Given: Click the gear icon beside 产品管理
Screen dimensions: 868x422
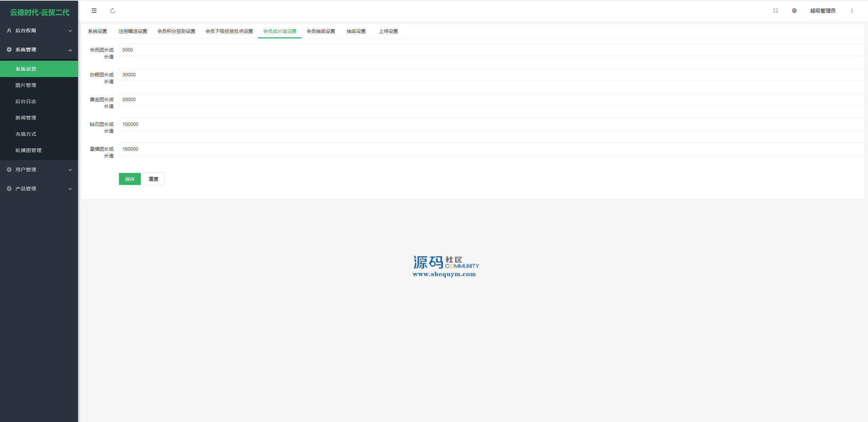Looking at the screenshot, I should coord(9,189).
